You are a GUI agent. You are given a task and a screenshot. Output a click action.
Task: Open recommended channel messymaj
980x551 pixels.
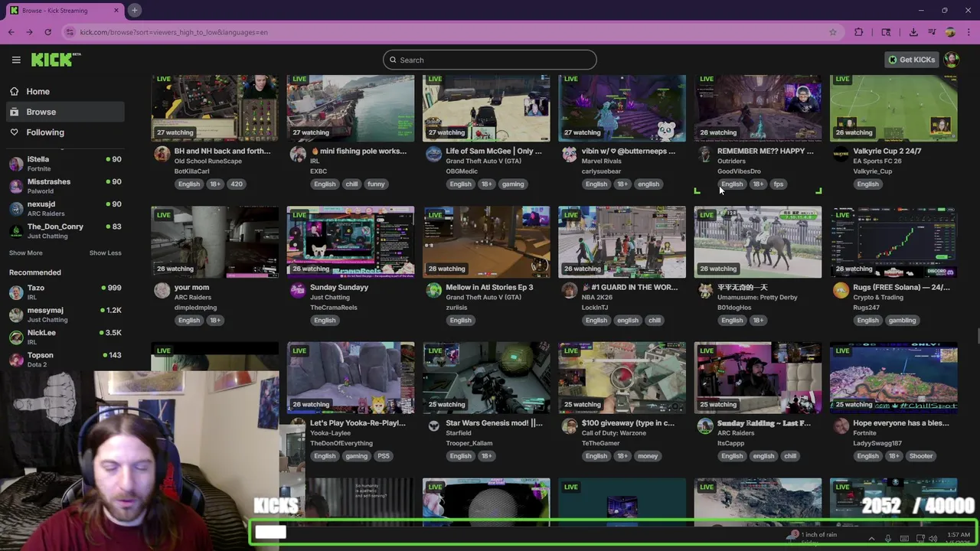(x=65, y=315)
